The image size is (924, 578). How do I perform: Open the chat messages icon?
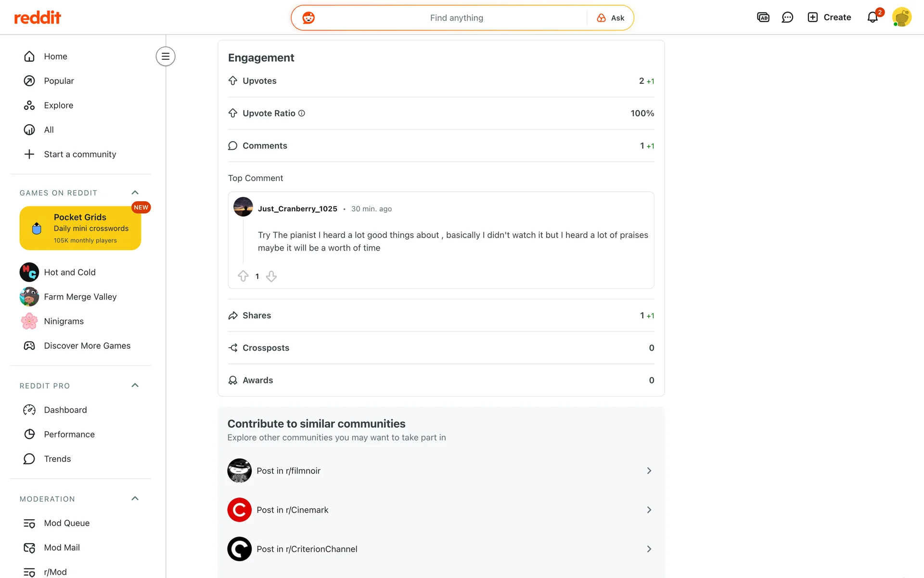click(787, 17)
